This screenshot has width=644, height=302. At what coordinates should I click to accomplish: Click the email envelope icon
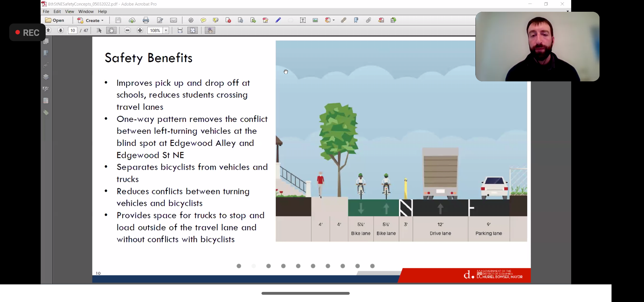(173, 20)
